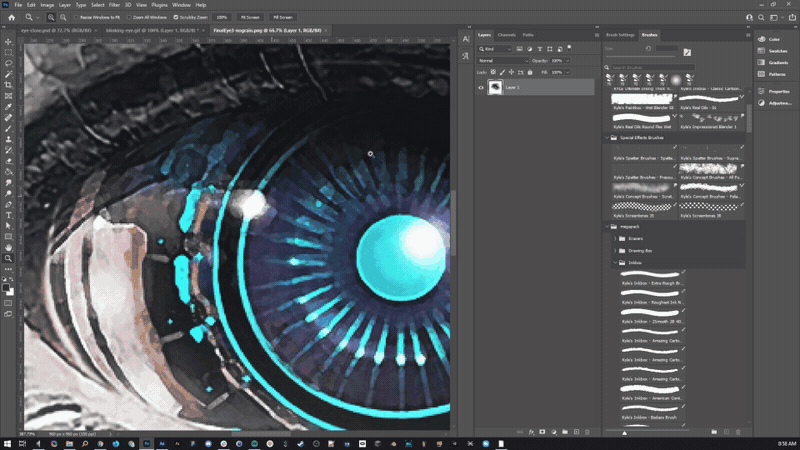Toggle adjustment layer filter in Layers

pyautogui.click(x=530, y=49)
